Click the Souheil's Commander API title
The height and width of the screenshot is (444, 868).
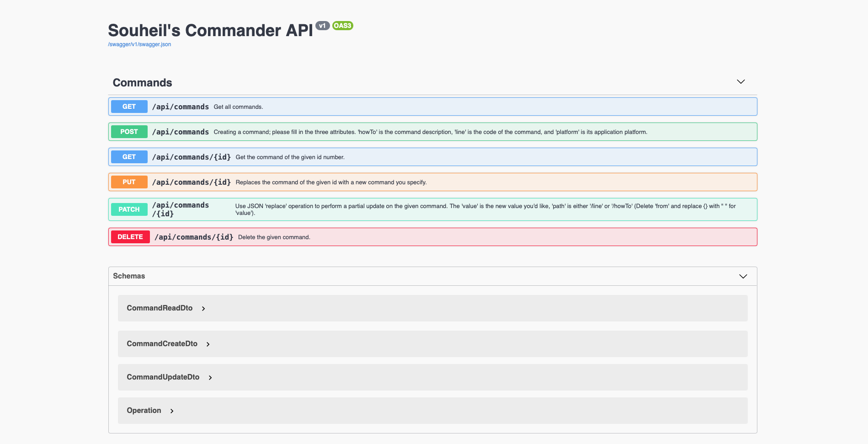pyautogui.click(x=210, y=30)
